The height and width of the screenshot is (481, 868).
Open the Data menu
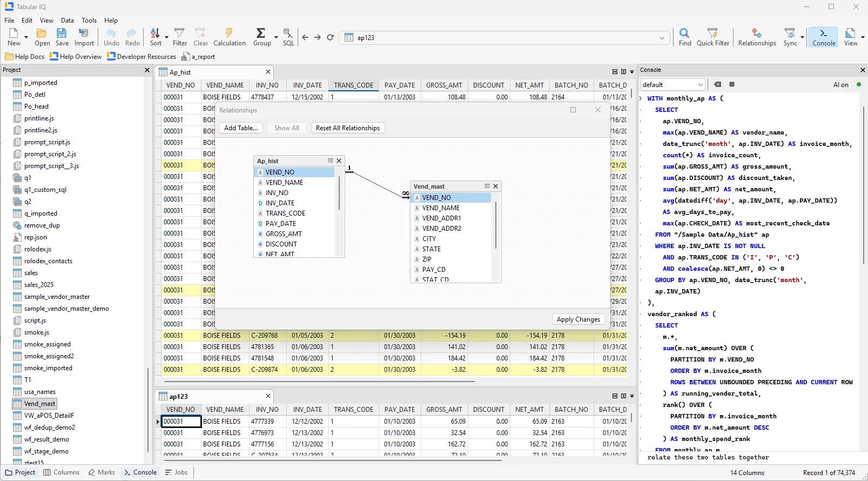tap(68, 21)
